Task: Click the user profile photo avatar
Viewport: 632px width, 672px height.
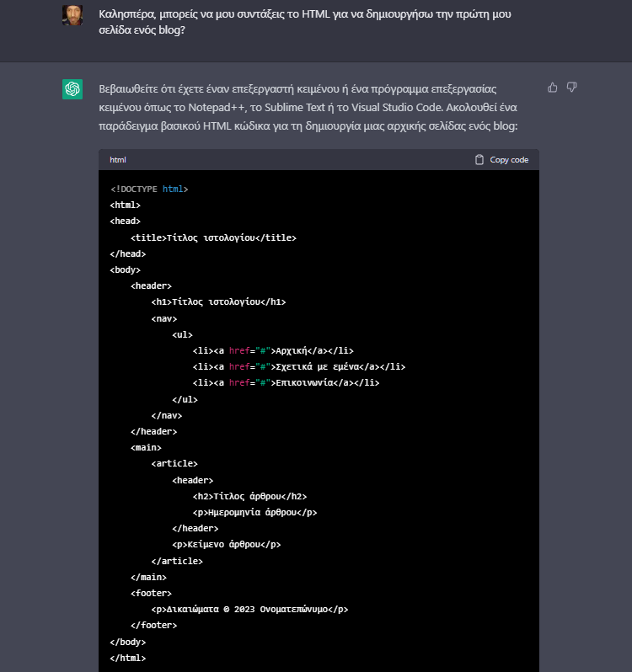Action: point(72,15)
